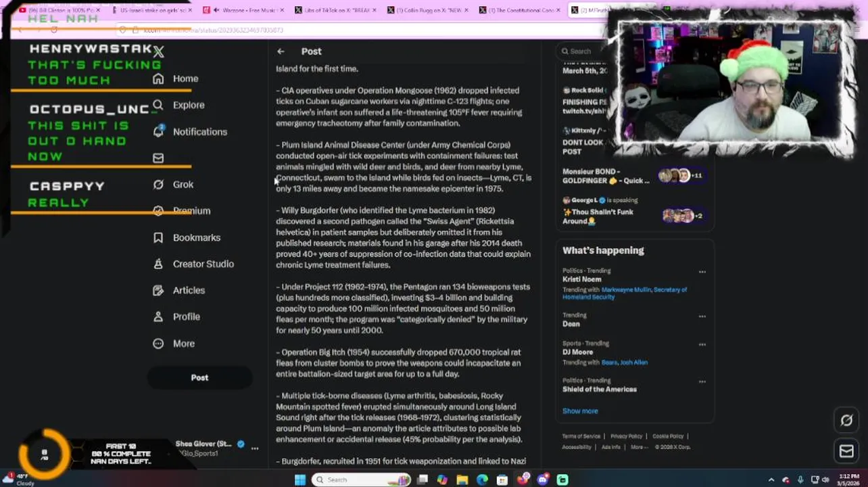Reload the page from browser toolbar
Image resolution: width=868 pixels, height=487 pixels.
pyautogui.click(x=54, y=30)
